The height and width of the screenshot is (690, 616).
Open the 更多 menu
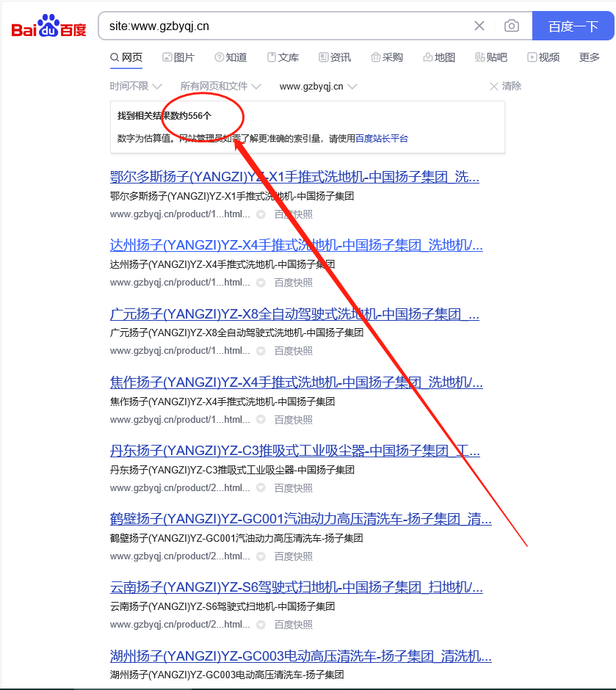click(590, 57)
